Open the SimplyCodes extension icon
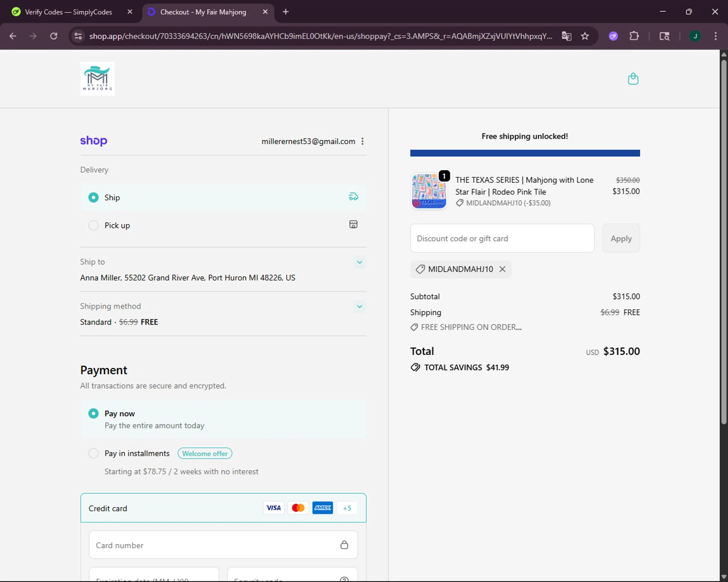This screenshot has width=728, height=582. coord(613,36)
